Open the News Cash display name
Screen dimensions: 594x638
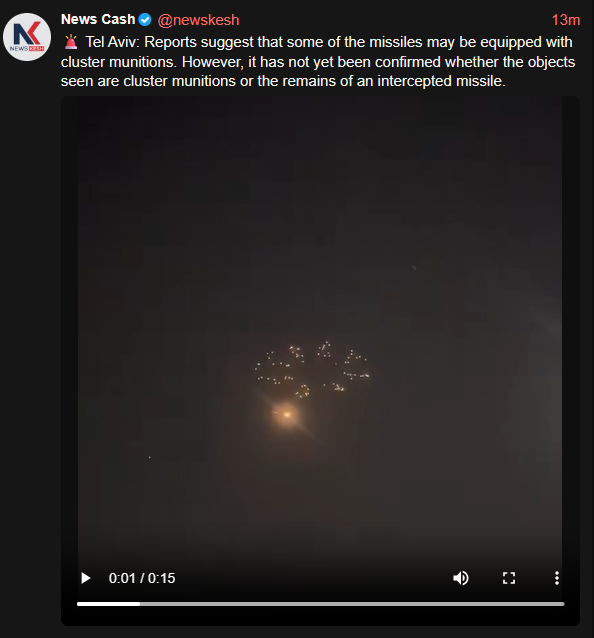[x=98, y=19]
